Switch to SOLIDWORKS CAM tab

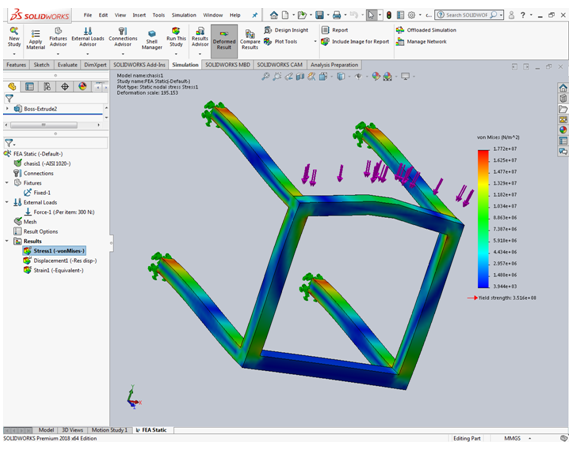point(280,65)
